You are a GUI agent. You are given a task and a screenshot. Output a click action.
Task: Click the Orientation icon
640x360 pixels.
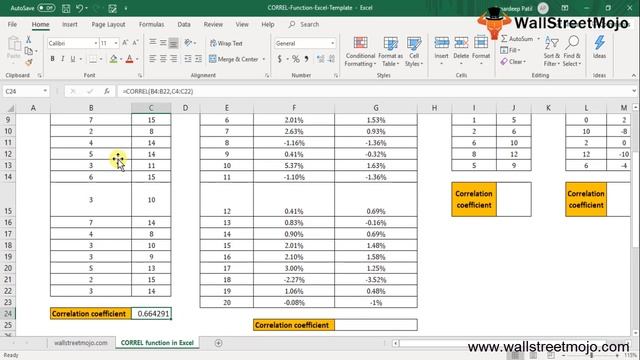tap(188, 43)
